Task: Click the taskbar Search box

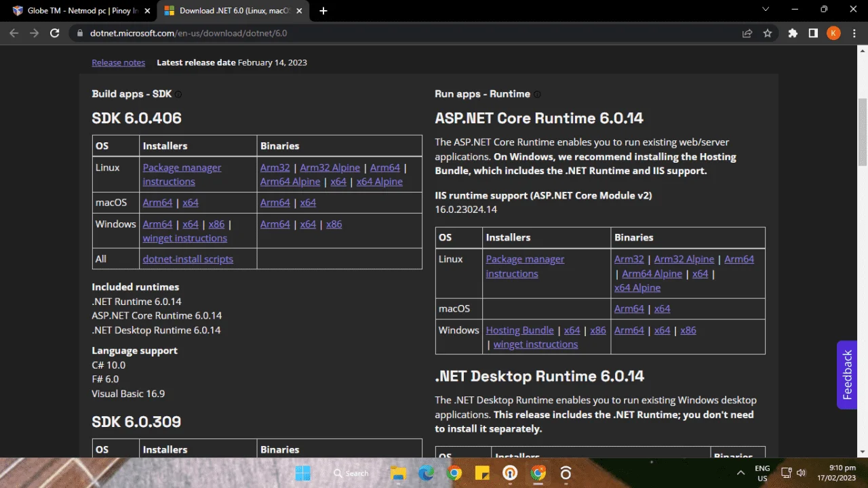Action: [x=351, y=473]
